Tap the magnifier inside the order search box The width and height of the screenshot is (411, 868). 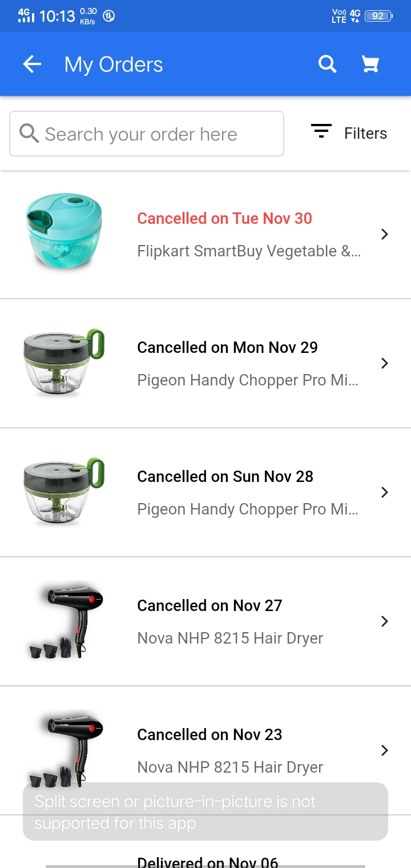tap(29, 134)
